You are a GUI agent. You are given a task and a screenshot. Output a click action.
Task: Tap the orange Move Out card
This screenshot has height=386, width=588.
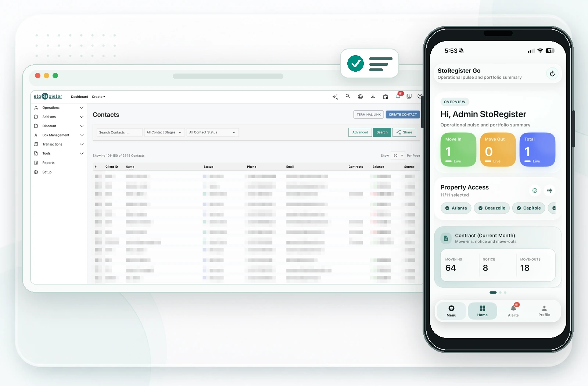click(x=498, y=150)
